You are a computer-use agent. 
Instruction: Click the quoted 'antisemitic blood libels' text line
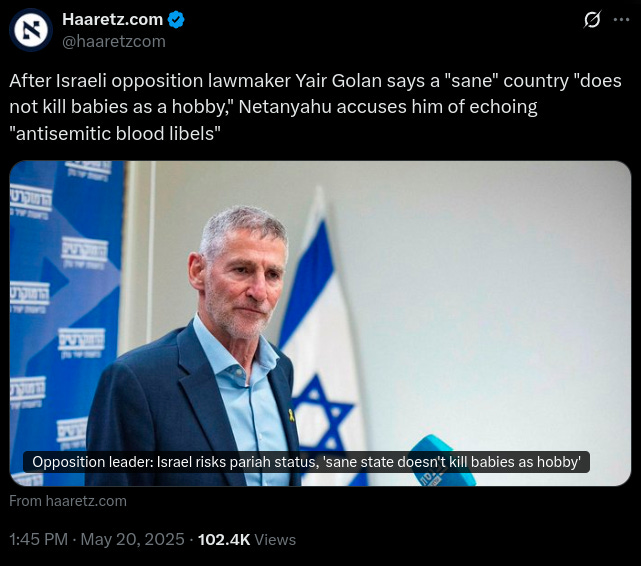(115, 134)
